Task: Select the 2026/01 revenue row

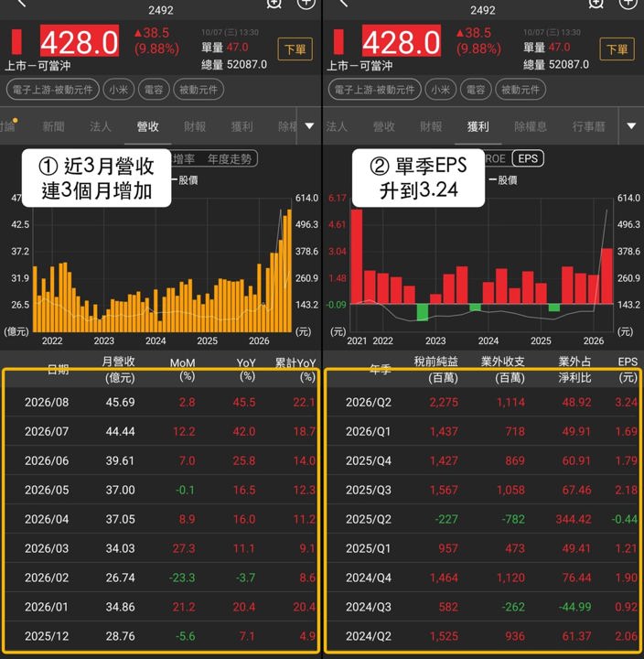Action: pos(161,607)
